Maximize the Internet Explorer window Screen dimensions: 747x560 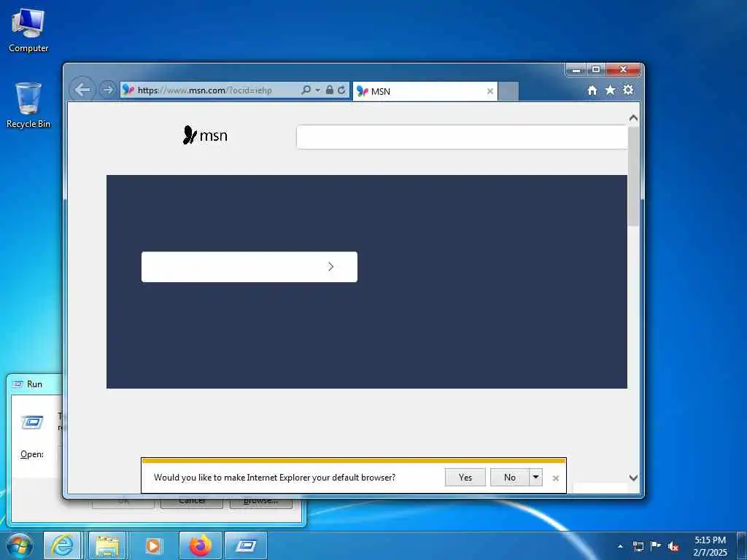pyautogui.click(x=596, y=69)
